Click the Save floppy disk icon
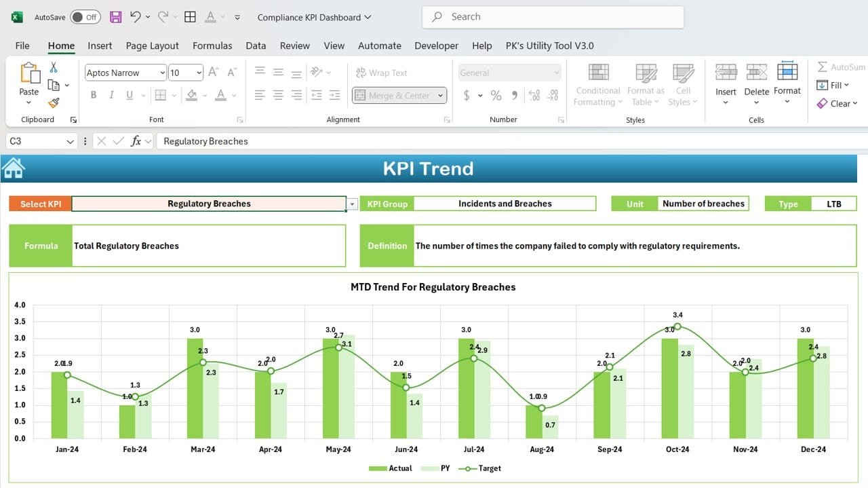Screen dimensions: 868x488 point(116,17)
